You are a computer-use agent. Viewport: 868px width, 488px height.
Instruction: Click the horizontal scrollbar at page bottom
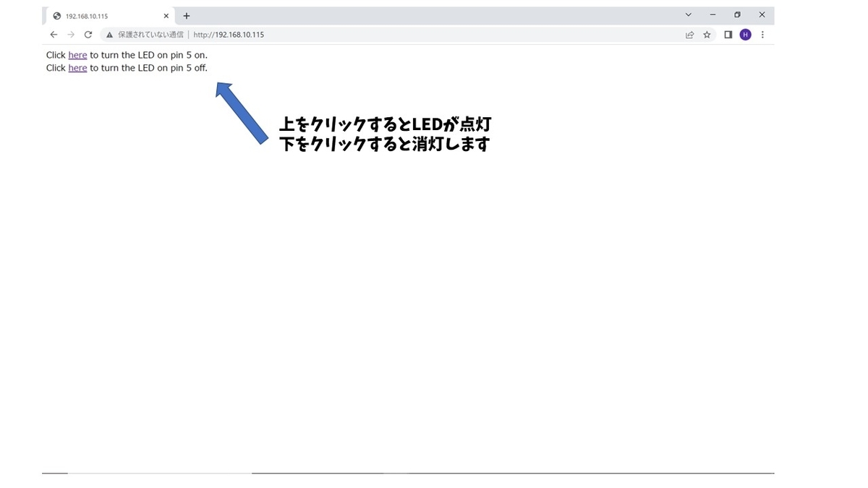click(x=145, y=473)
